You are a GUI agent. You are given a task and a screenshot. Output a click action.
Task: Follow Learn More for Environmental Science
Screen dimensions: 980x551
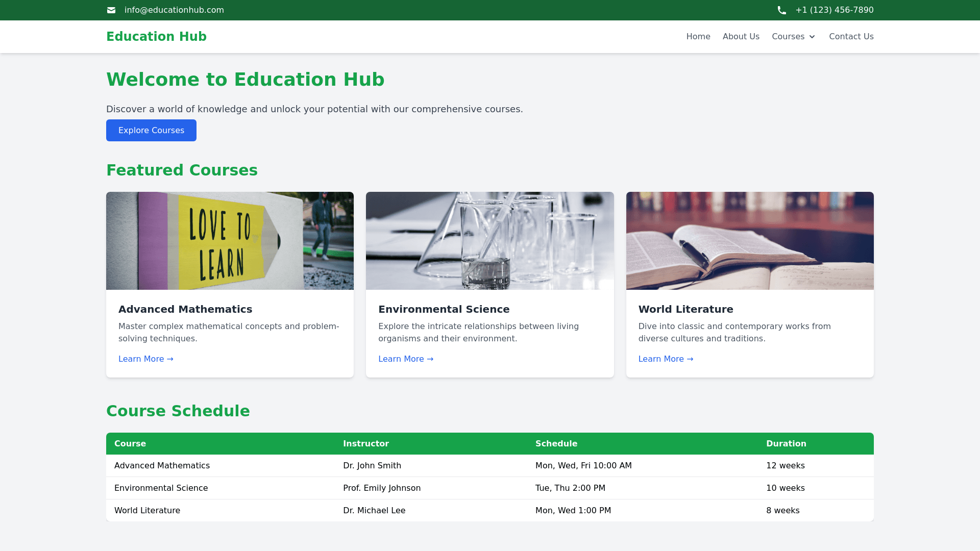point(406,359)
